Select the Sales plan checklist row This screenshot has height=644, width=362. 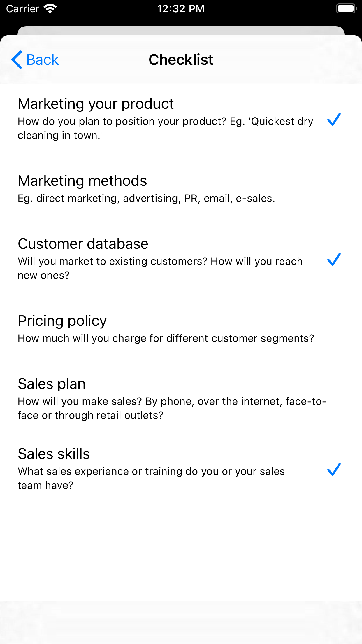click(x=181, y=399)
